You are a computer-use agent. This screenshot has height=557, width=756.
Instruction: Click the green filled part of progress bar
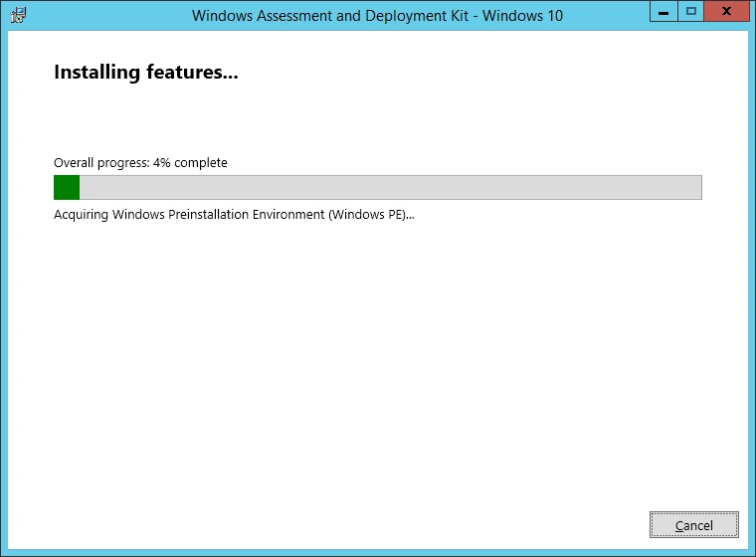[x=67, y=187]
